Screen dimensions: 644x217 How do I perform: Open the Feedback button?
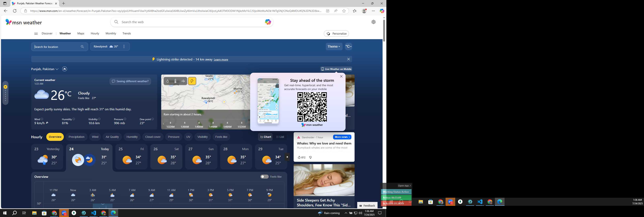pos(367,206)
